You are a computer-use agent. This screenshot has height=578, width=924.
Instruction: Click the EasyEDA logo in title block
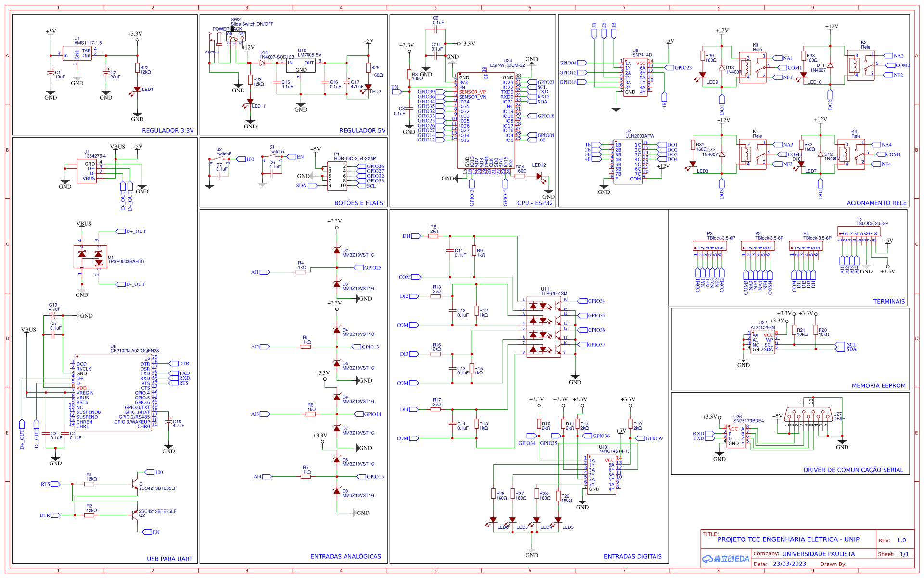click(726, 559)
